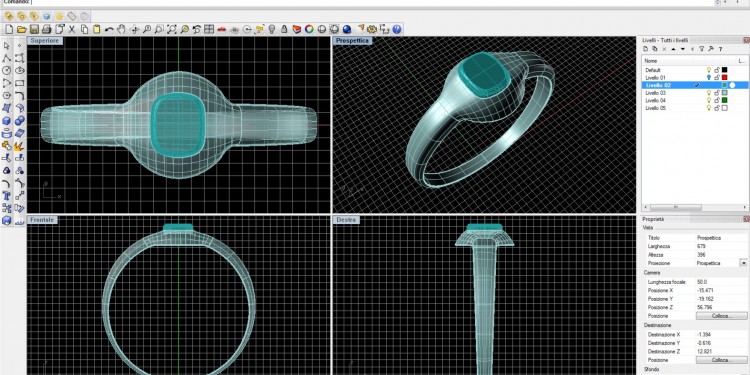Select the Frontale viewport label
Screen dimensions: 750x375
pyautogui.click(x=42, y=220)
